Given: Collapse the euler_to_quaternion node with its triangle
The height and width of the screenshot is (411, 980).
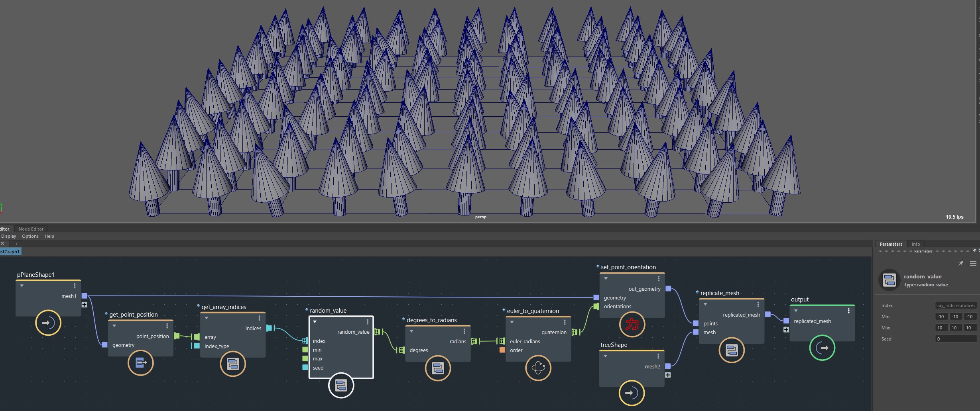Looking at the screenshot, I should pos(512,322).
